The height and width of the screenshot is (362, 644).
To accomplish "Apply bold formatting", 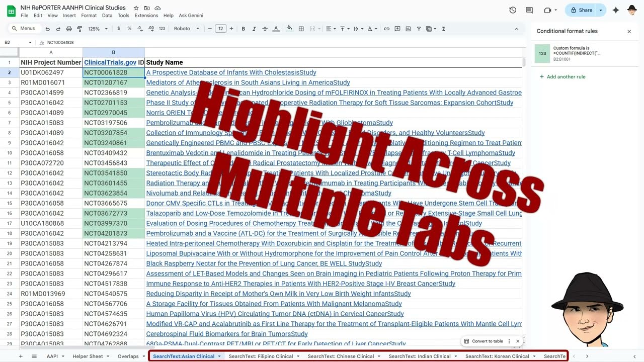I will tap(244, 29).
